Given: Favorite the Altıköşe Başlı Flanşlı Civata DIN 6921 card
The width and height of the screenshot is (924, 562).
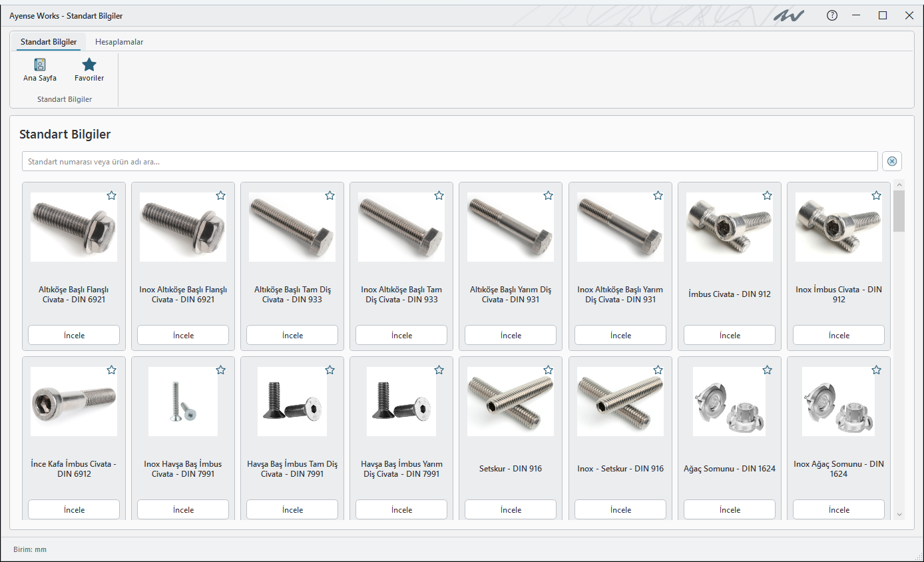Looking at the screenshot, I should point(112,195).
